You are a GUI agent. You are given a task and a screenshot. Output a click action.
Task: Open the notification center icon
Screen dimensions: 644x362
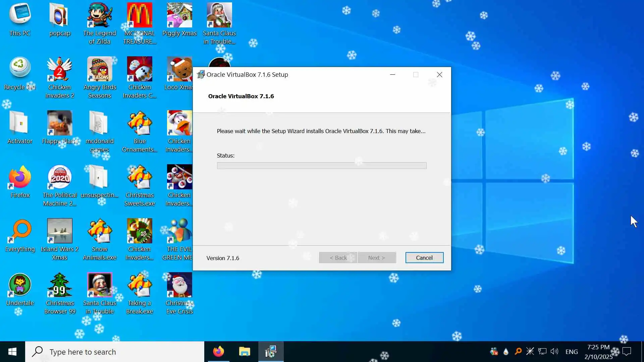[627, 351]
